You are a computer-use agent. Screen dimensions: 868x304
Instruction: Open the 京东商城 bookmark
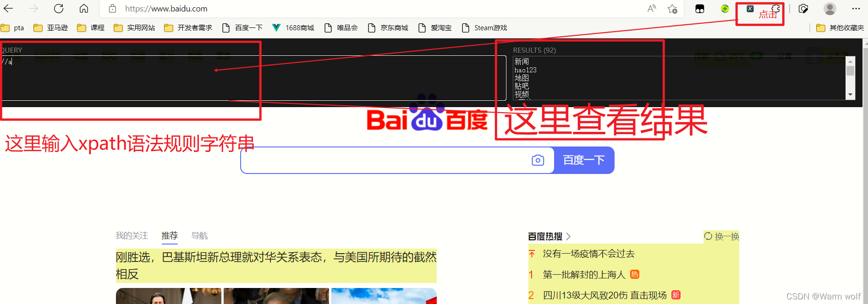click(x=388, y=28)
